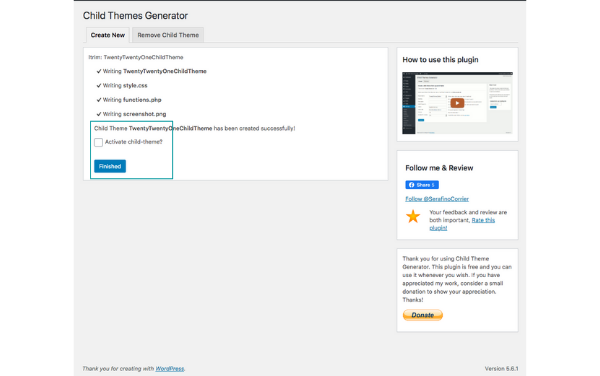Click the Facebook logo in Share button
The image size is (600, 376).
pos(411,185)
